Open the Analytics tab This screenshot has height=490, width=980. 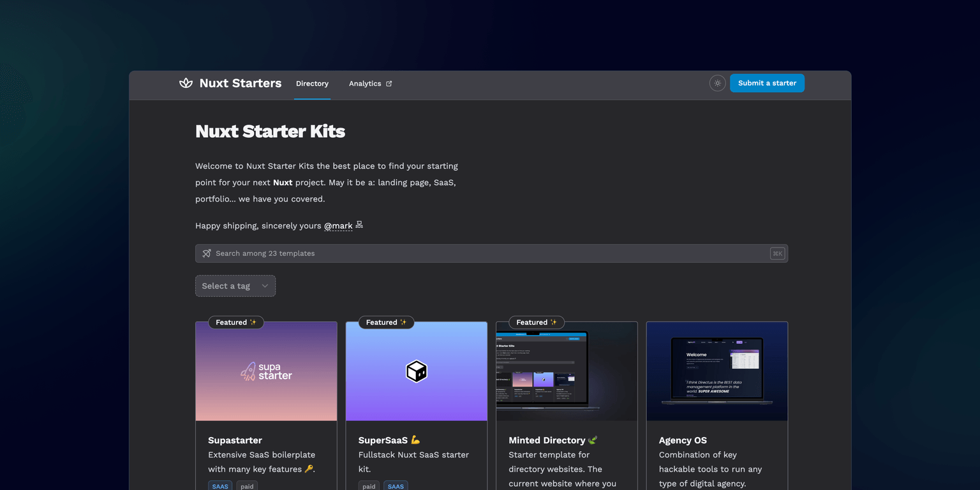coord(370,84)
